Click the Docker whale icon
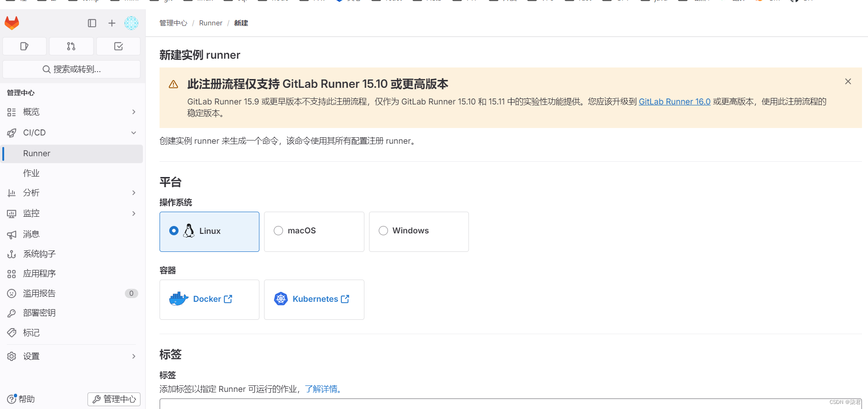The width and height of the screenshot is (868, 409). click(x=179, y=299)
